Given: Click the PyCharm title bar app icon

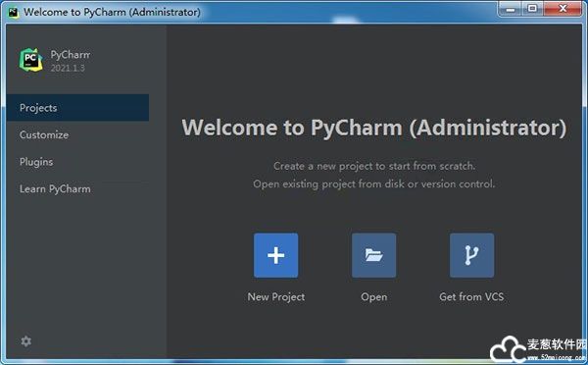Looking at the screenshot, I should click(14, 12).
